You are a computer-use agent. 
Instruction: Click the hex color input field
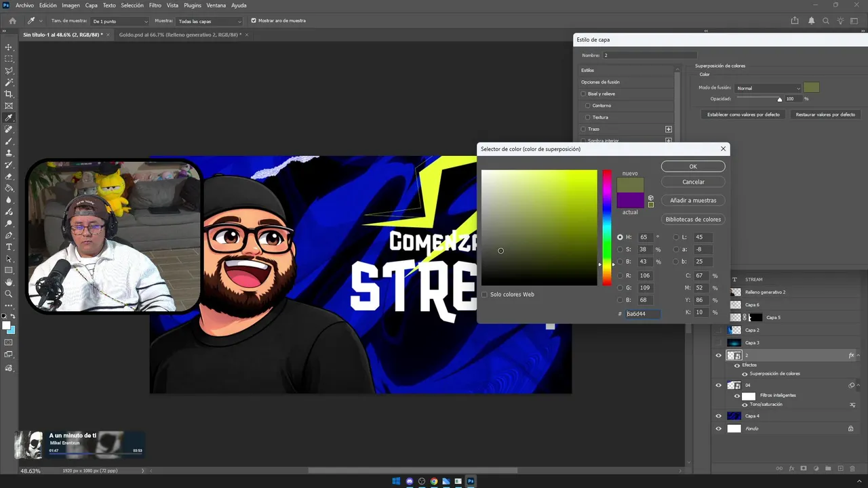(642, 314)
